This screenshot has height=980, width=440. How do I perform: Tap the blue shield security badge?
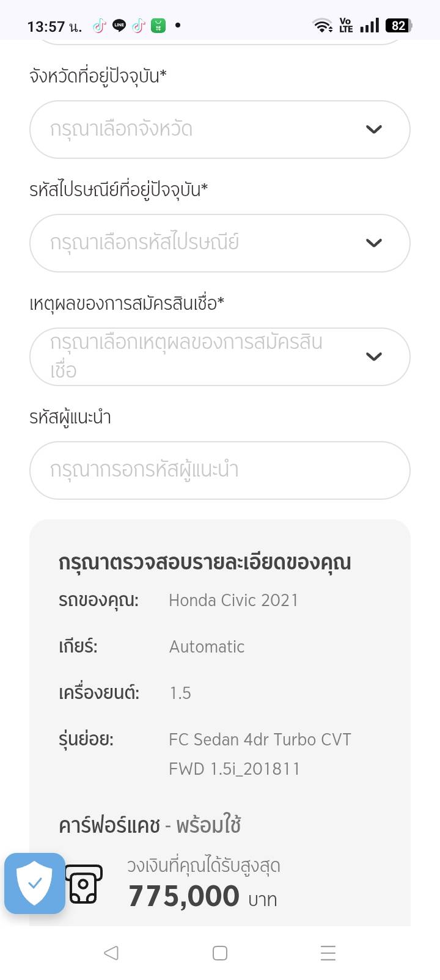tap(35, 883)
